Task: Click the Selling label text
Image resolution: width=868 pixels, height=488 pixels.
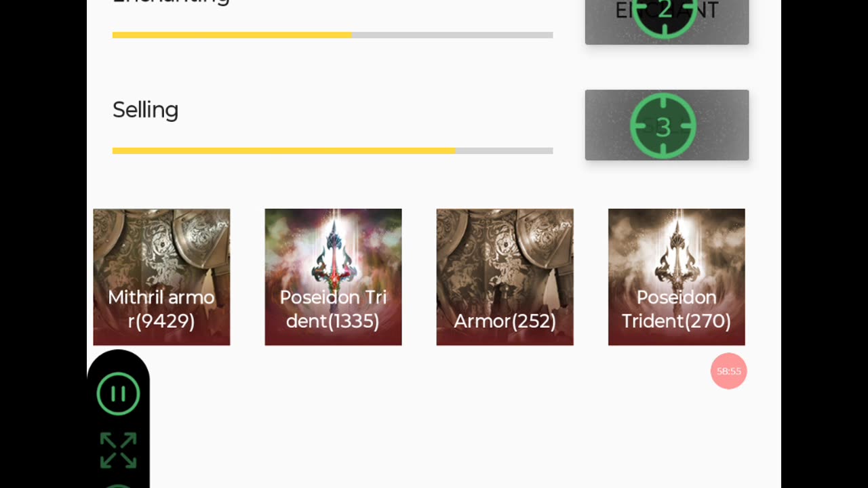Action: (x=145, y=110)
